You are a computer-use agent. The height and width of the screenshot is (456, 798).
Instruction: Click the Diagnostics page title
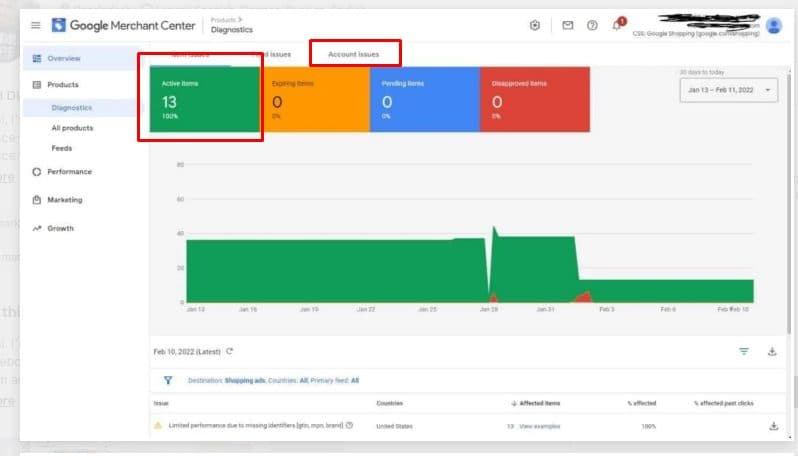tap(232, 30)
